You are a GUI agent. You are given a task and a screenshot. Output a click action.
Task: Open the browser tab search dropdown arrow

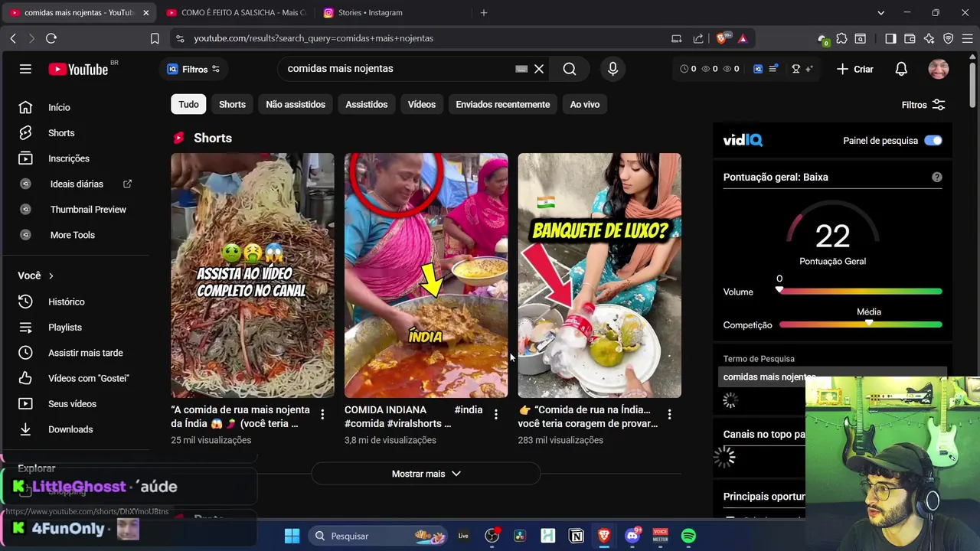coord(880,12)
